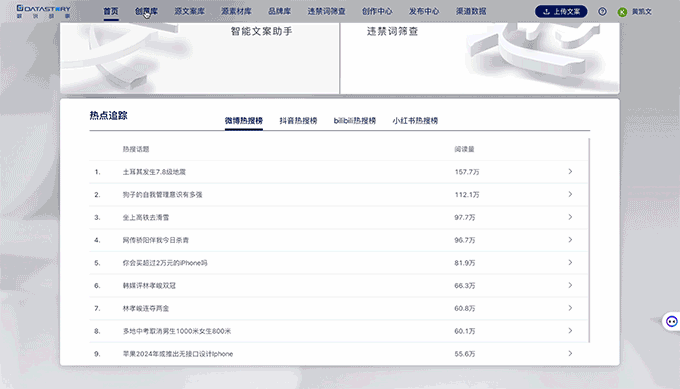Click the 81.9万 read count

pyautogui.click(x=464, y=263)
